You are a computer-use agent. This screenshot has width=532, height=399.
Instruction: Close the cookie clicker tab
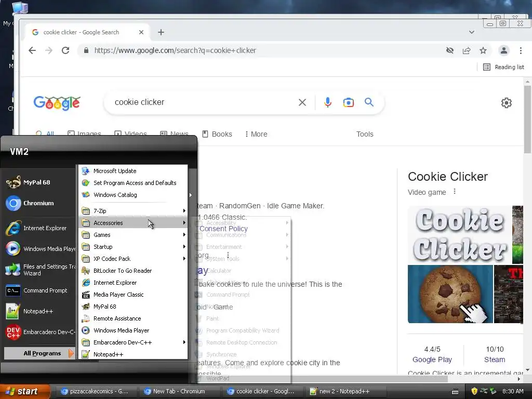(x=141, y=32)
